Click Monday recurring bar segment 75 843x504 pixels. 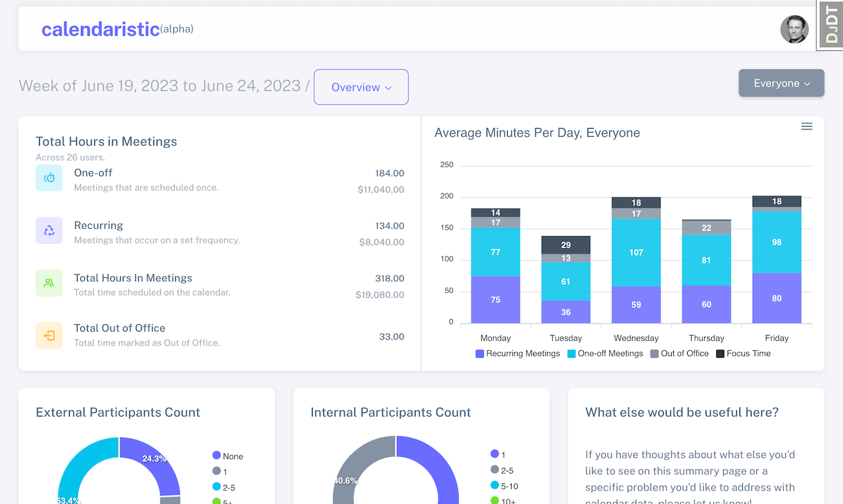point(495,300)
